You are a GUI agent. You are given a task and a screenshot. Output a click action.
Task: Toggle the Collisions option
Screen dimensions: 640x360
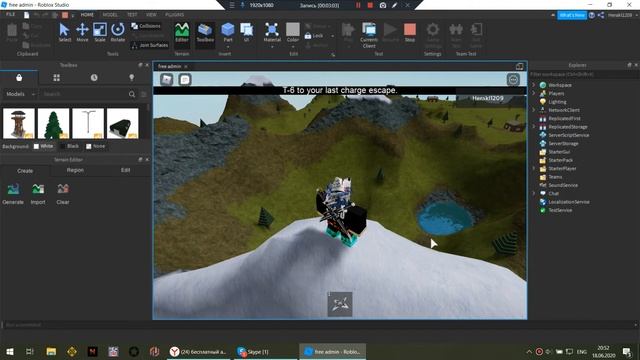tap(146, 26)
